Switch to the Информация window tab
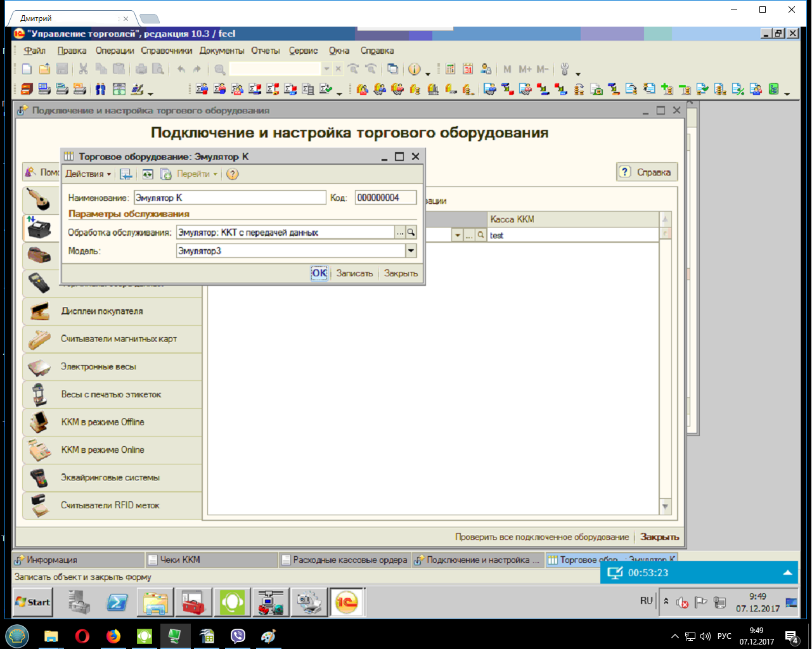812x649 pixels. [x=78, y=560]
